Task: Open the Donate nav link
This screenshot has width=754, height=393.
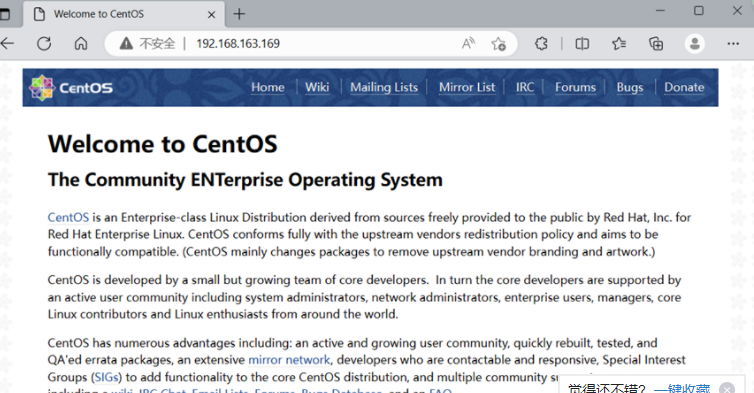Action: 684,88
